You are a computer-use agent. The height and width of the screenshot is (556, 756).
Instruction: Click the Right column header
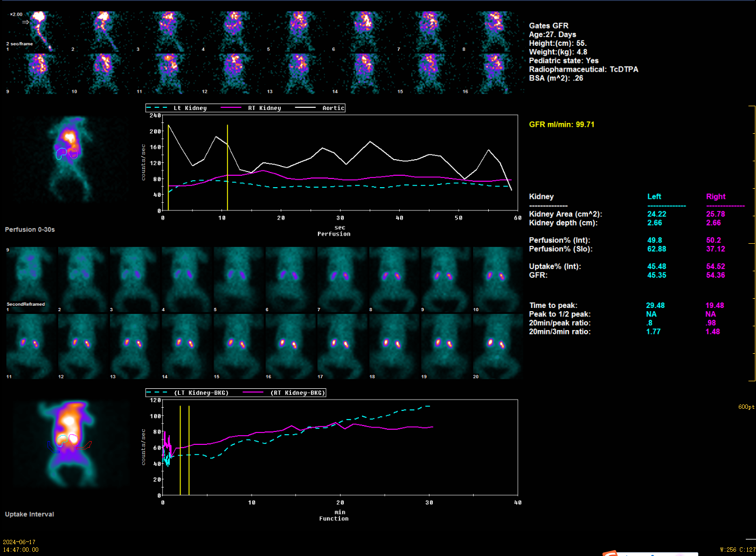(x=716, y=196)
